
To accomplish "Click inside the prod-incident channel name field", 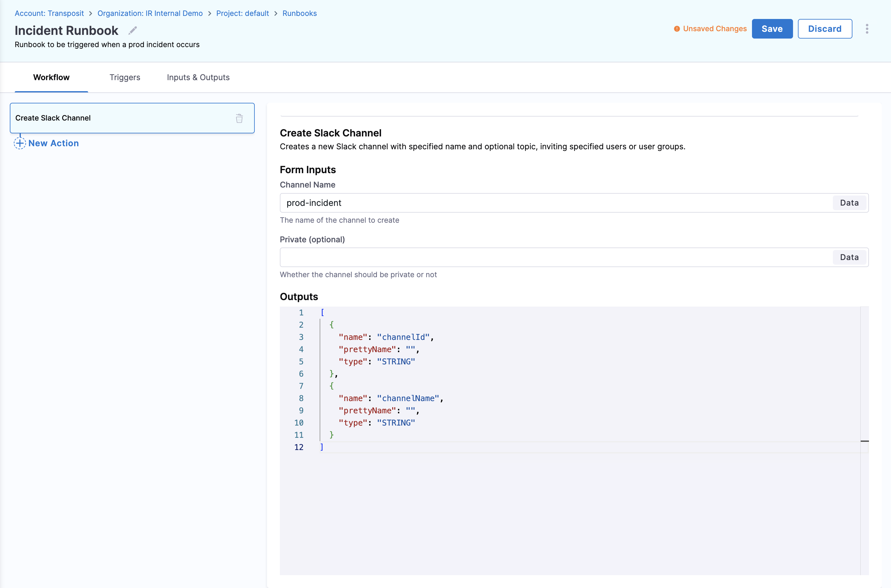I will click(x=450, y=203).
